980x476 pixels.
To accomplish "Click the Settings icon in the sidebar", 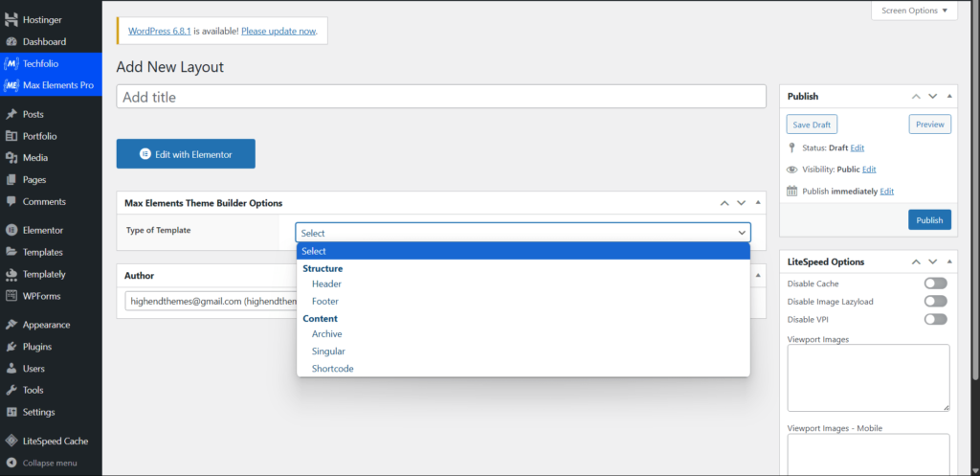I will 11,412.
